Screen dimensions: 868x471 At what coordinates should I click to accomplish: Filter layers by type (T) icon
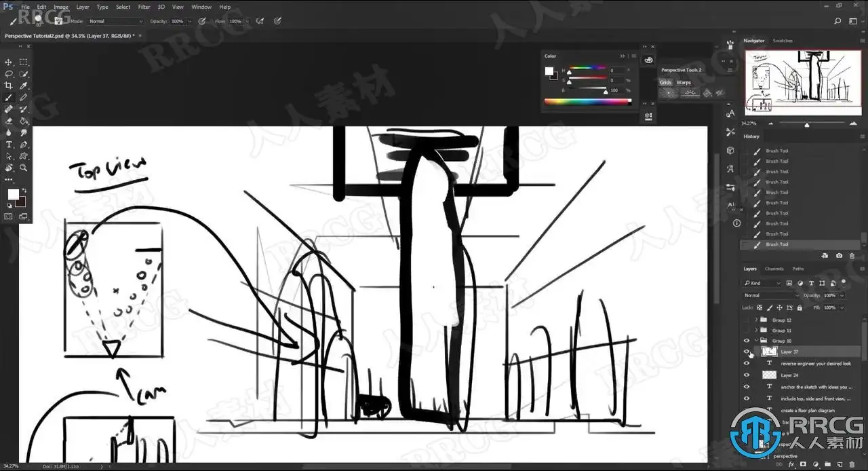(811, 283)
